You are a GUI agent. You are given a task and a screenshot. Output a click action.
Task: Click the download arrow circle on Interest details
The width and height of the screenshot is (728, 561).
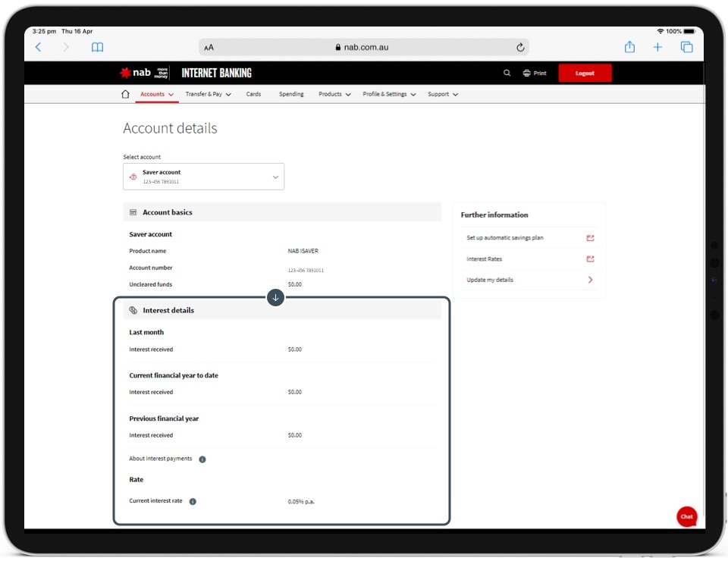(x=275, y=297)
